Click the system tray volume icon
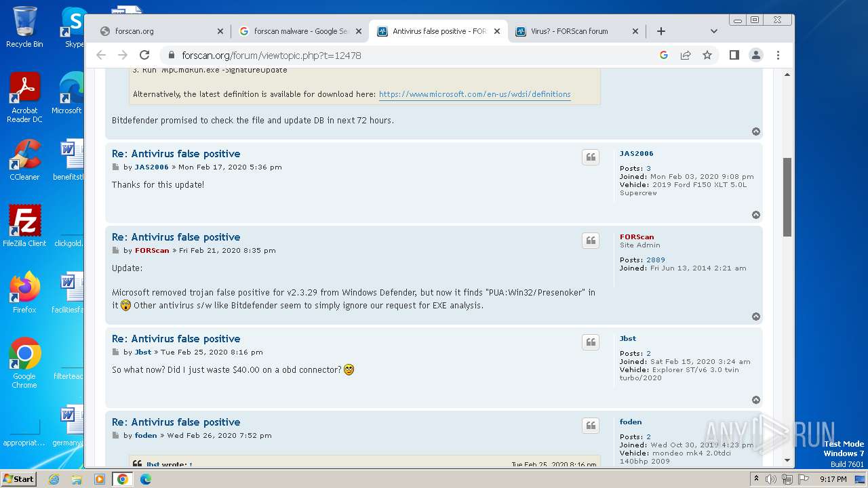This screenshot has height=488, width=868. point(771,479)
